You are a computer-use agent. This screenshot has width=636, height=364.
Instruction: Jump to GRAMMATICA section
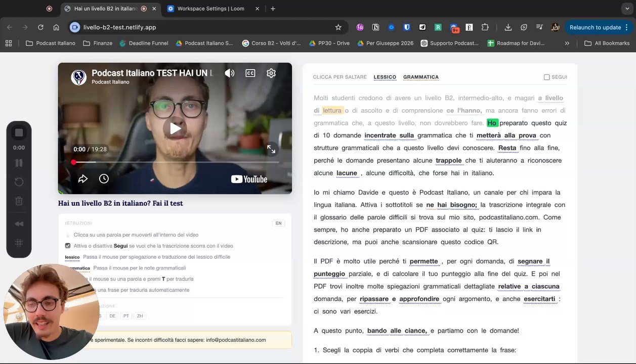[x=421, y=77]
